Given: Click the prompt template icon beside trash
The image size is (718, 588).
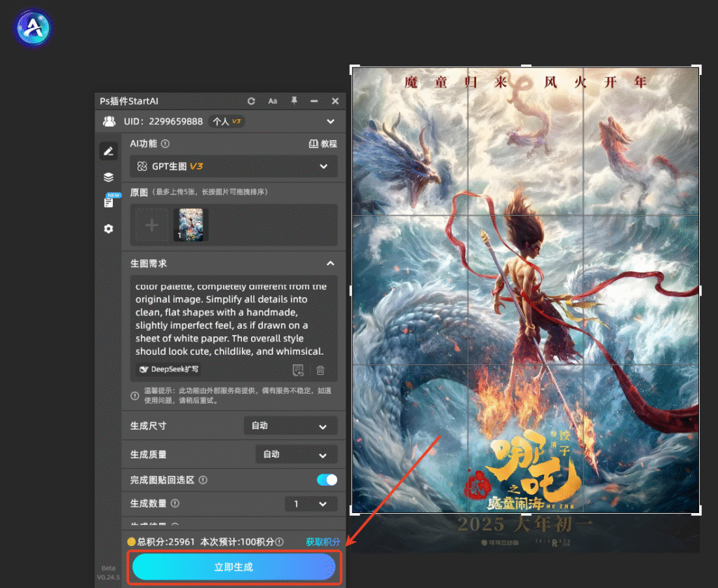Looking at the screenshot, I should [298, 370].
